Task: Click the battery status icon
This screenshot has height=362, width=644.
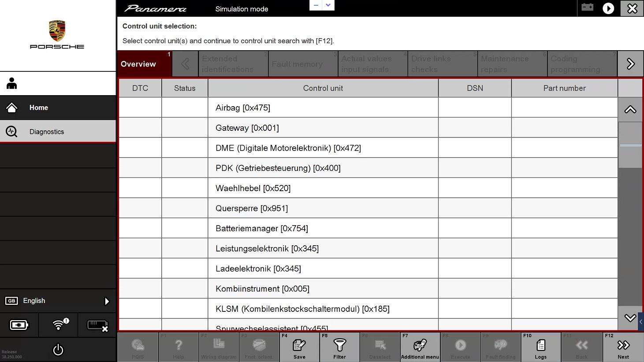Action: pos(19,325)
